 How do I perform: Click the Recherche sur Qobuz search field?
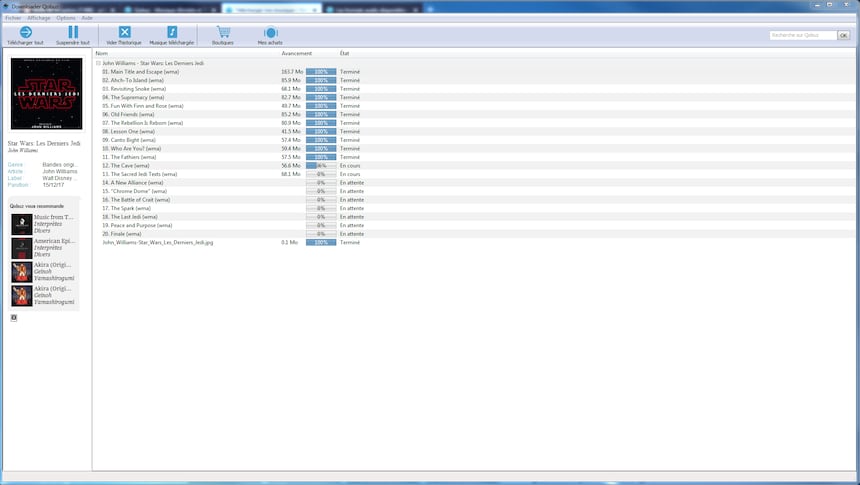point(803,35)
